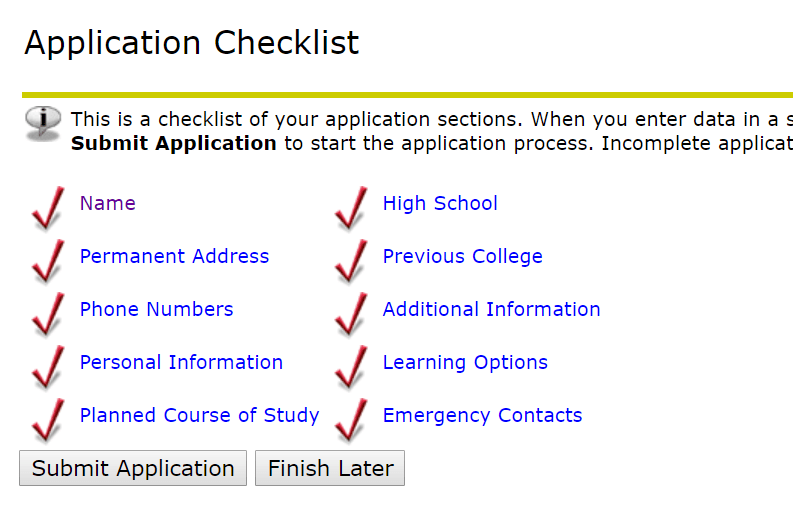Open the High School section link
The width and height of the screenshot is (793, 521).
click(x=440, y=203)
